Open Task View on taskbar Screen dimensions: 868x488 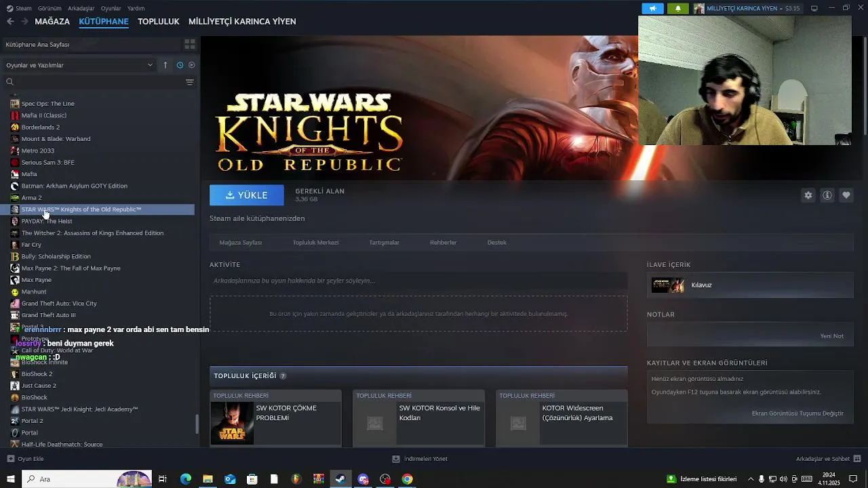click(163, 479)
